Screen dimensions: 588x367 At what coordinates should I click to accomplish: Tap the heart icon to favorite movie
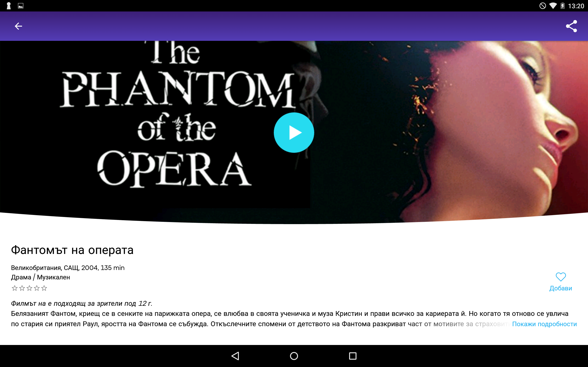[x=561, y=277]
